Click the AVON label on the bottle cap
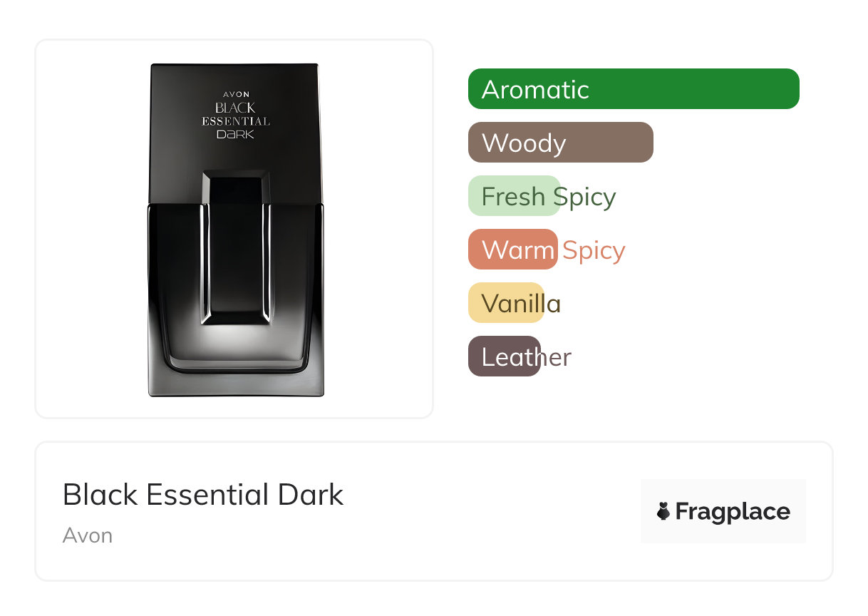868x616 pixels. 236,94
